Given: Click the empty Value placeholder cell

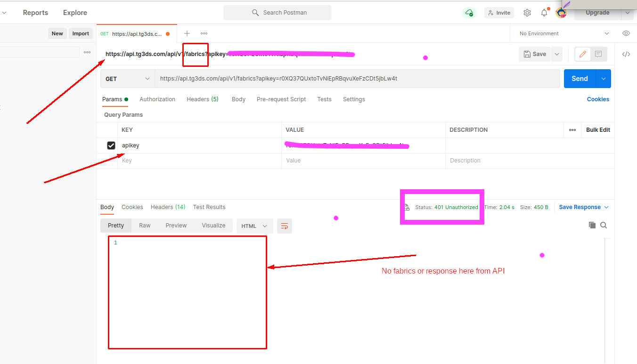Looking at the screenshot, I should (x=363, y=161).
